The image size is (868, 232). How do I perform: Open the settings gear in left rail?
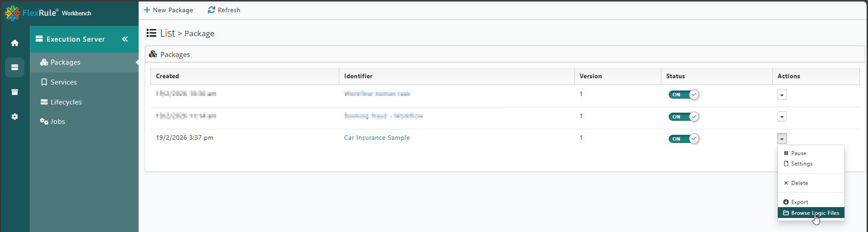pos(15,117)
